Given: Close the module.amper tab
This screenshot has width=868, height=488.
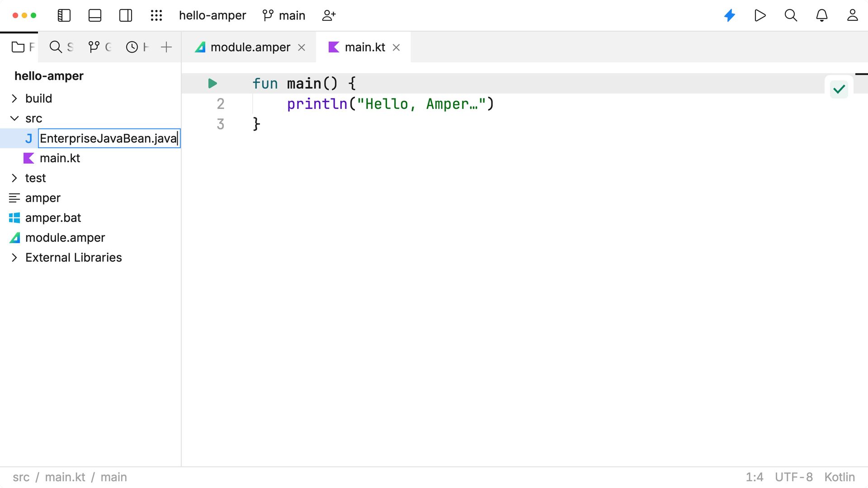Looking at the screenshot, I should tap(302, 47).
